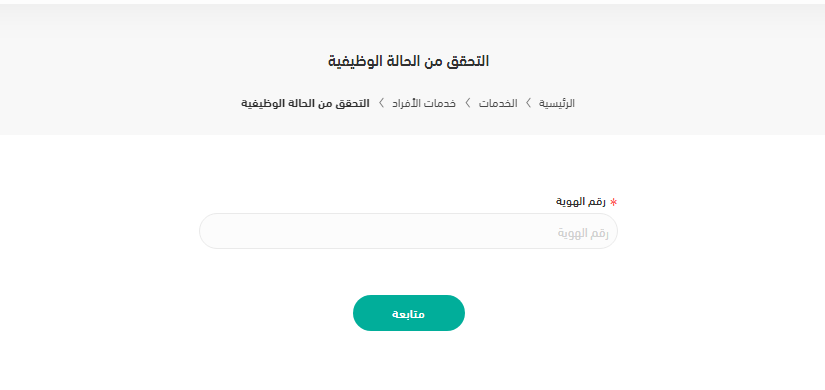Click empty white area below متابعة button
This screenshot has width=825, height=390.
[409, 363]
